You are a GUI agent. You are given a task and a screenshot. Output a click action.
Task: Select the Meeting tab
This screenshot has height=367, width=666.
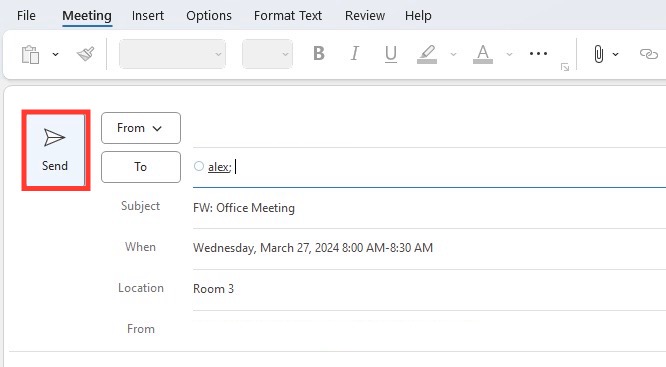pyautogui.click(x=87, y=16)
